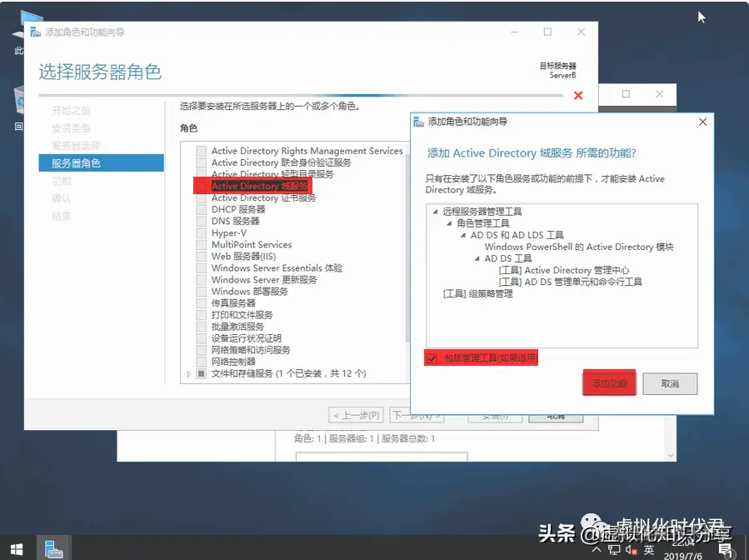Open the Start menu
This screenshot has height=560, width=749.
[x=17, y=547]
